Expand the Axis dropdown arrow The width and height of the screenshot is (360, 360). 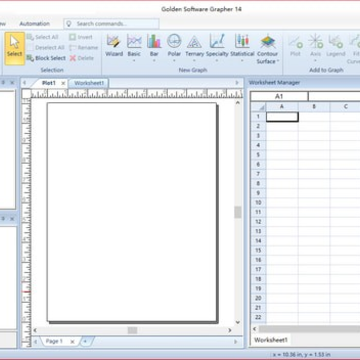(x=315, y=61)
